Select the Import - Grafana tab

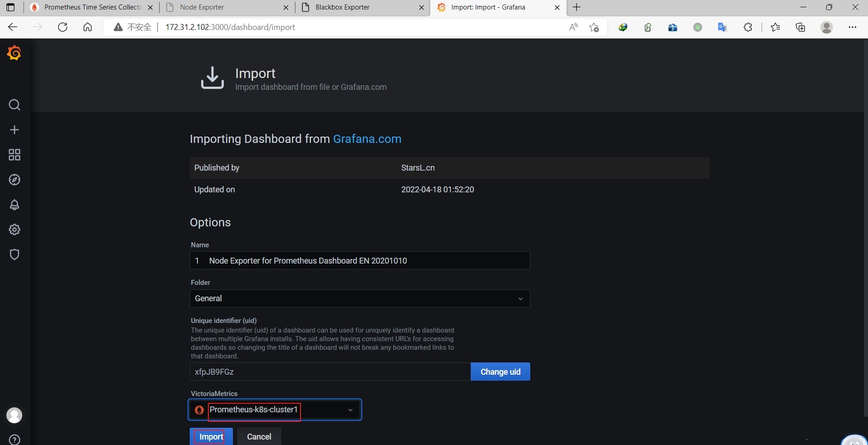coord(498,7)
